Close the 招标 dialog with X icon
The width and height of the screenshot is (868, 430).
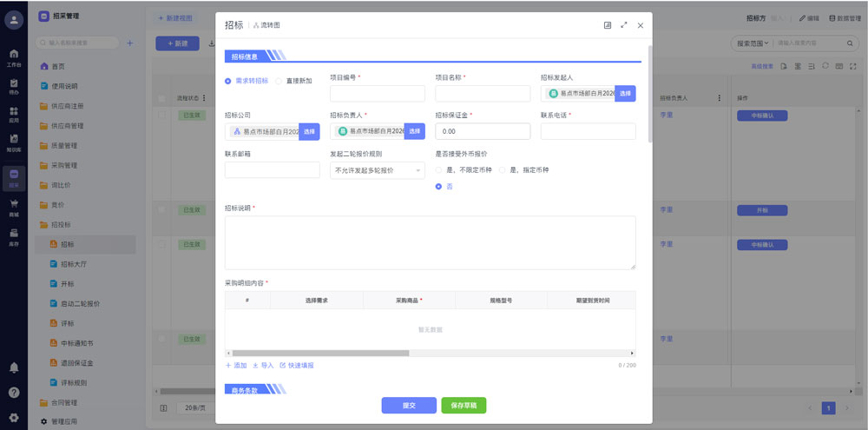click(640, 25)
